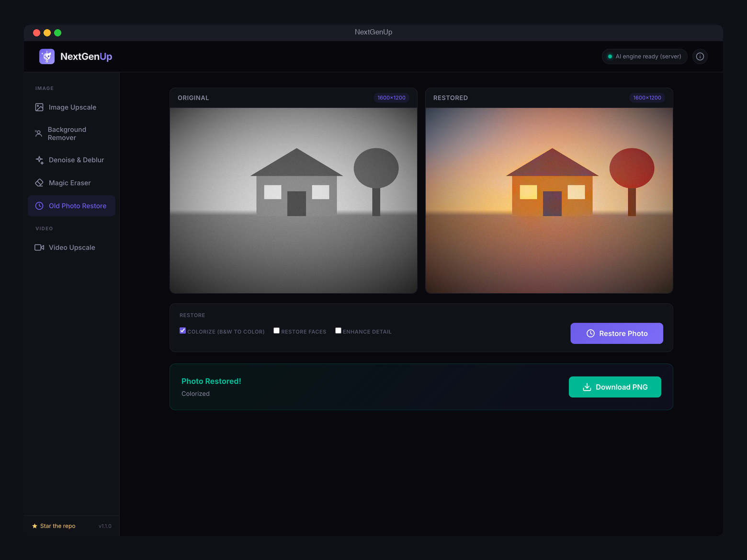
Task: Click the NextGenUp brand name
Action: (x=86, y=56)
